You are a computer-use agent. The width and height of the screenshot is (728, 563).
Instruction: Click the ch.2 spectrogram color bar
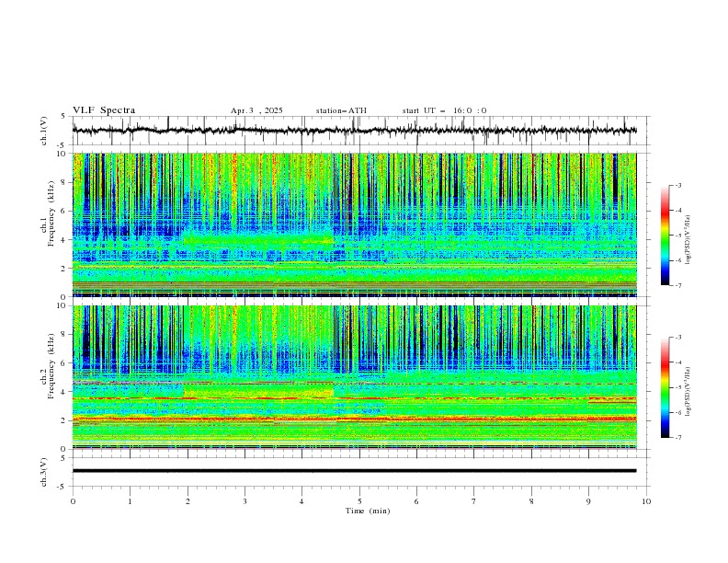point(665,387)
